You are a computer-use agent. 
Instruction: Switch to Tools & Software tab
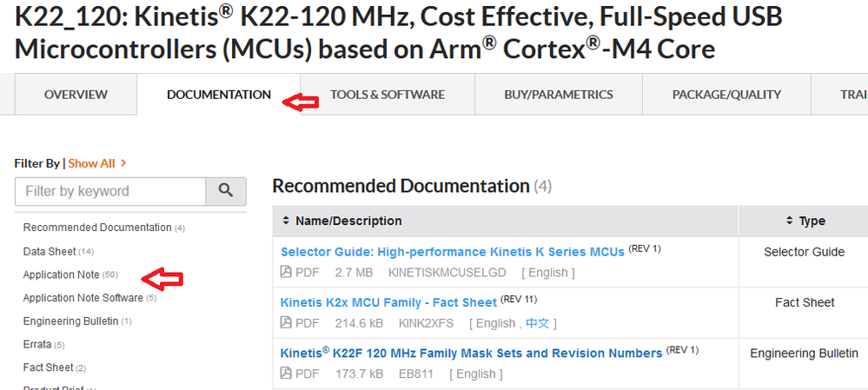387,95
